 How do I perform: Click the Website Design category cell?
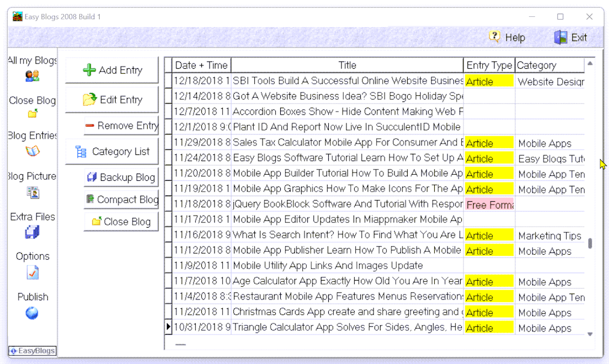[x=550, y=82]
